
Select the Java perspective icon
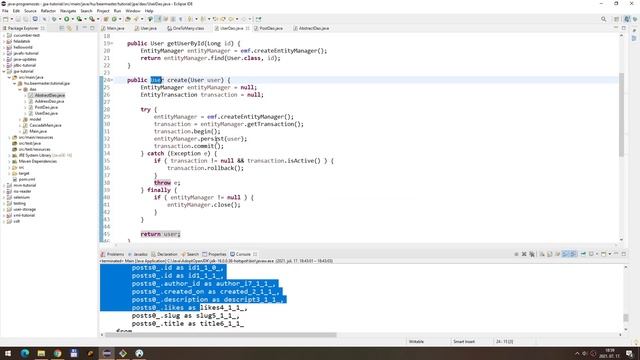point(627,19)
